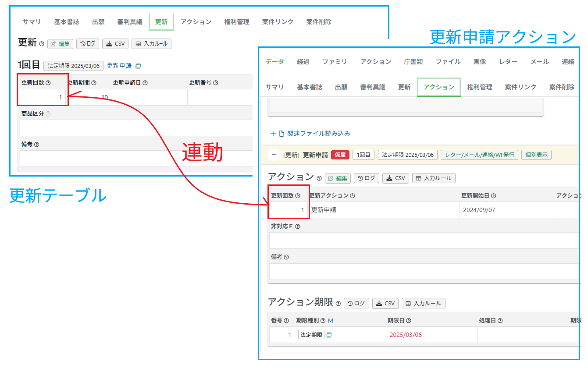588x368 pixels.
Task: Click help icon beside 非対応F label
Action: click(298, 226)
